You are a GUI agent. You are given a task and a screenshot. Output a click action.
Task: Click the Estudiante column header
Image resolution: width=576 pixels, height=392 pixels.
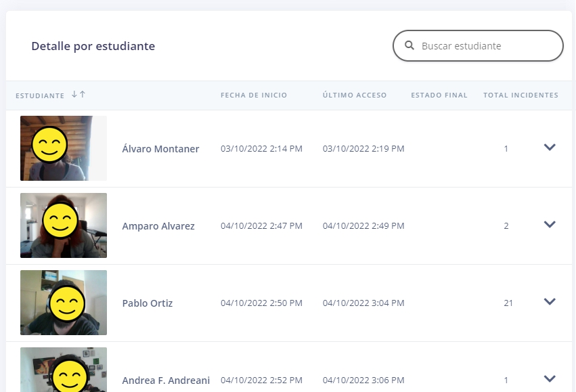click(x=40, y=95)
